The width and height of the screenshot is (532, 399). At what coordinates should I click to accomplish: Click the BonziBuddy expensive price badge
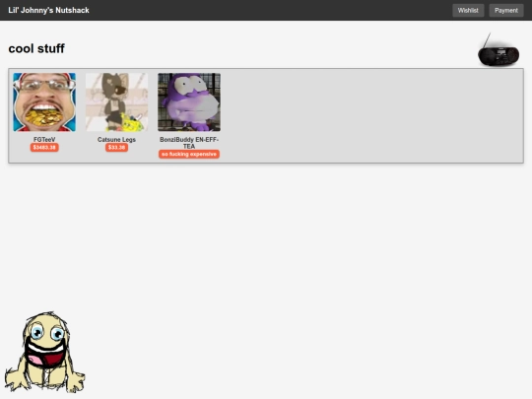189,154
